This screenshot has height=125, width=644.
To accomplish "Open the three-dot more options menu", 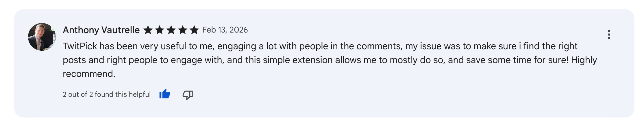I will pos(609,35).
